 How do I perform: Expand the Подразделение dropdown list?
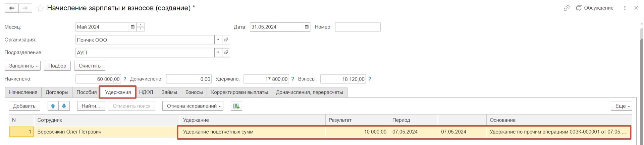tap(218, 52)
